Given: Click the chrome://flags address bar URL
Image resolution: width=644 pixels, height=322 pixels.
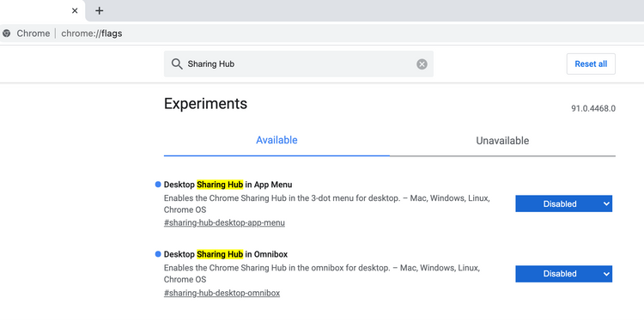Looking at the screenshot, I should coord(92,33).
